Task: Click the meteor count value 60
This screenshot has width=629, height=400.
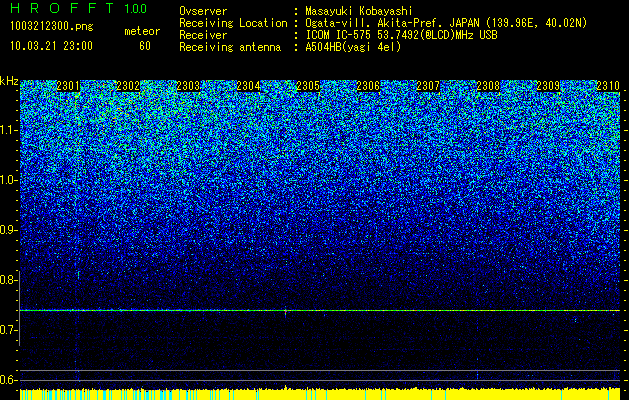Action: point(145,46)
